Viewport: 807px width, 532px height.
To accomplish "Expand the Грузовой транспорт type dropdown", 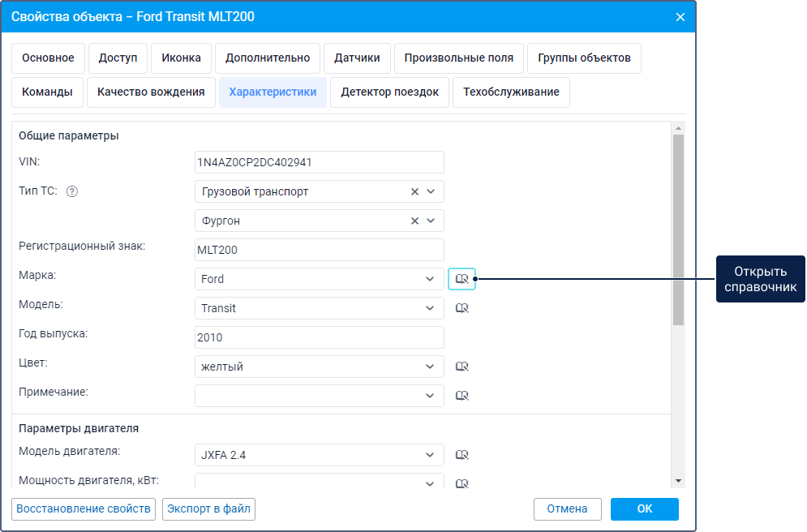I will [431, 191].
